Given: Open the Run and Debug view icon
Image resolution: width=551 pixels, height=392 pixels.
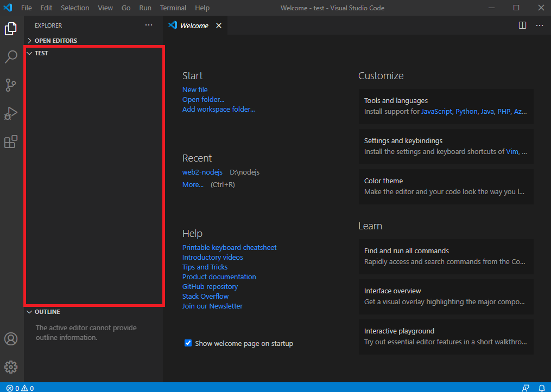Looking at the screenshot, I should point(10,113).
